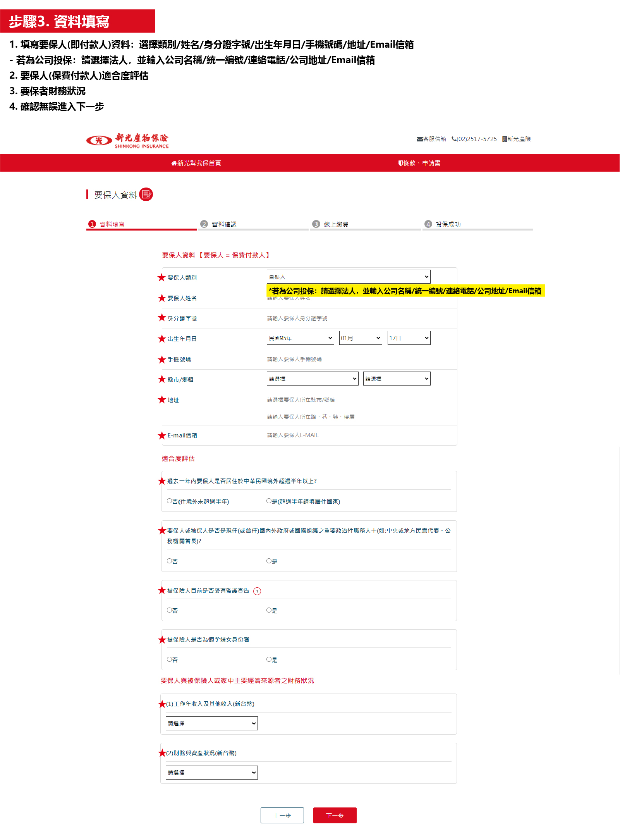
Task: Select 否(住境外未超過半年) radio button
Action: tap(170, 501)
